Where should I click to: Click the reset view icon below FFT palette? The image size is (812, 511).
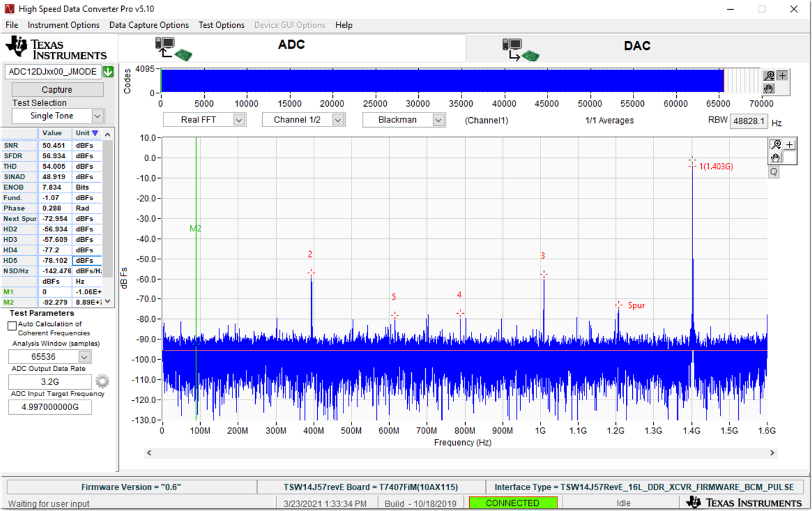point(774,172)
